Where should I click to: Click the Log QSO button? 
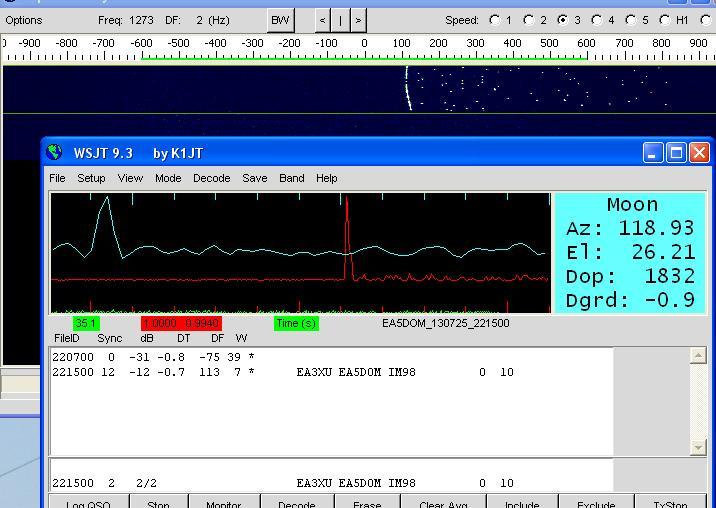(89, 502)
